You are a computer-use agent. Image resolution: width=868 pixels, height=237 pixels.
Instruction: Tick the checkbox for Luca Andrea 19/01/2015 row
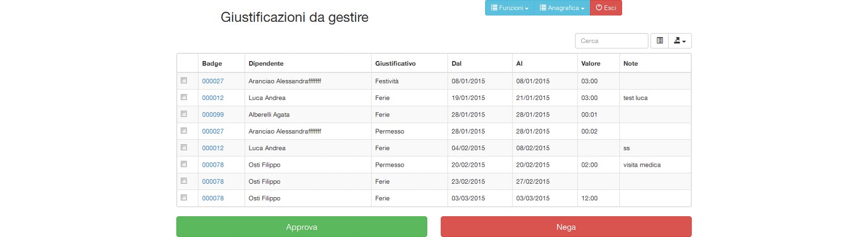184,97
